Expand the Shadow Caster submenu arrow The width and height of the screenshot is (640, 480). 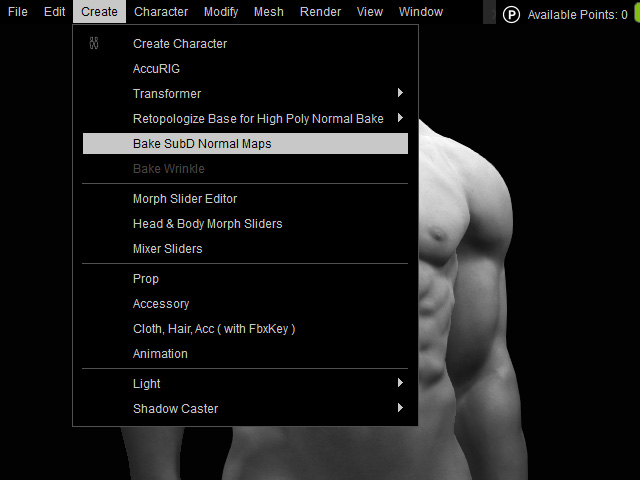[400, 409]
